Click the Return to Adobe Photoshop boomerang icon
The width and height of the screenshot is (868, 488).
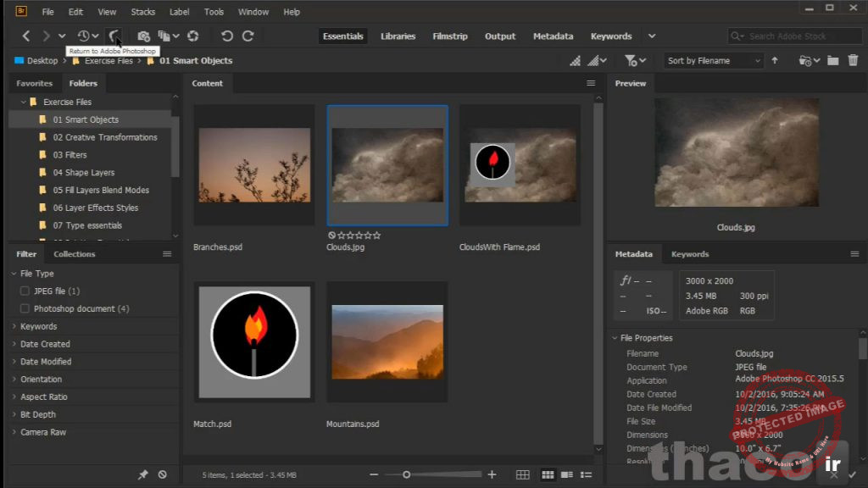coord(114,36)
